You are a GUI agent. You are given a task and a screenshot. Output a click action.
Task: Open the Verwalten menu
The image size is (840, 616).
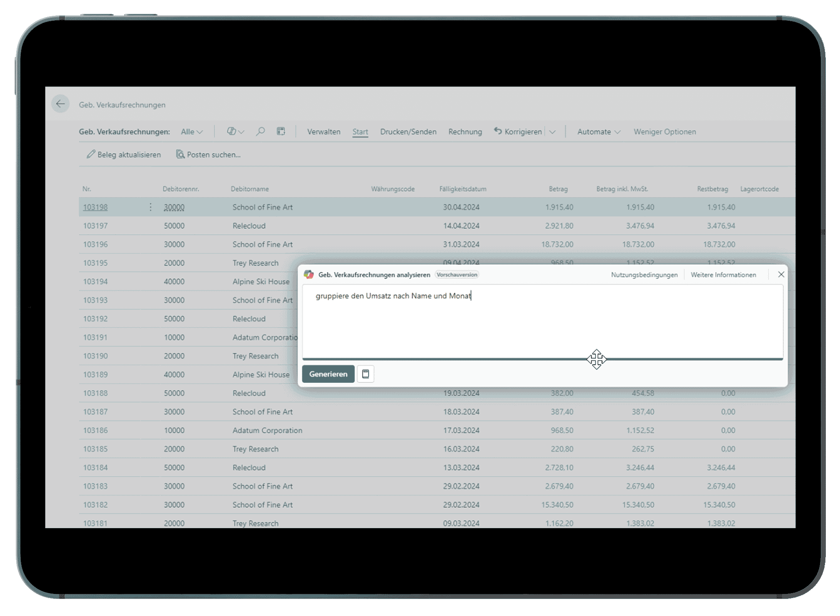324,132
